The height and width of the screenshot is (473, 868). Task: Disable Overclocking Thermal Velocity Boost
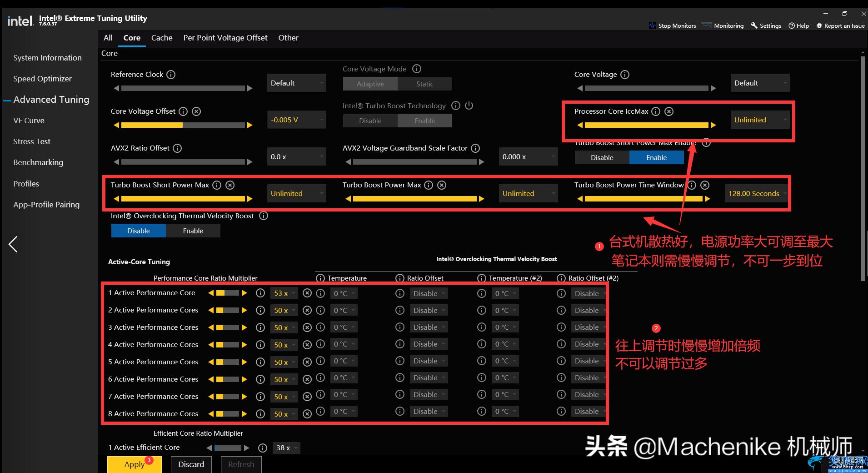pyautogui.click(x=139, y=231)
